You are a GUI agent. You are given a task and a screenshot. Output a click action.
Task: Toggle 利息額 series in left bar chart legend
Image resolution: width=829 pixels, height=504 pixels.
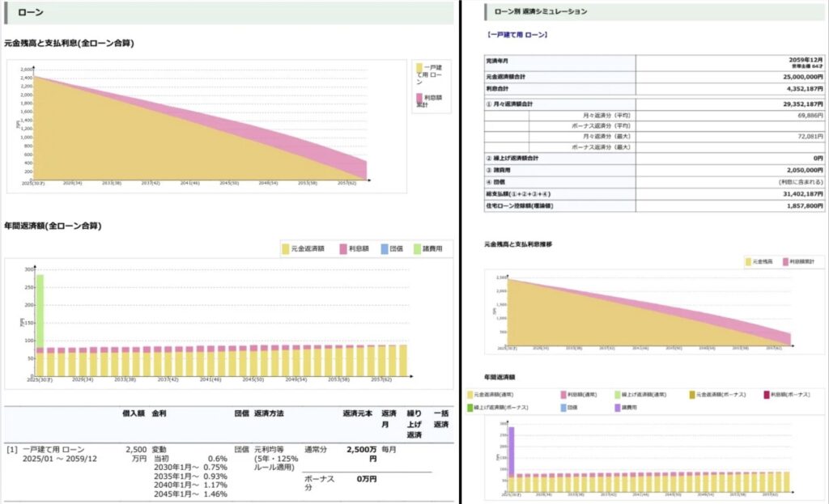pos(343,248)
